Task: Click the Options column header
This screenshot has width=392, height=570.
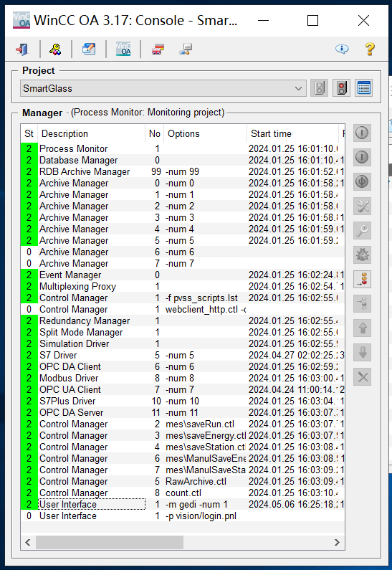Action: click(205, 134)
